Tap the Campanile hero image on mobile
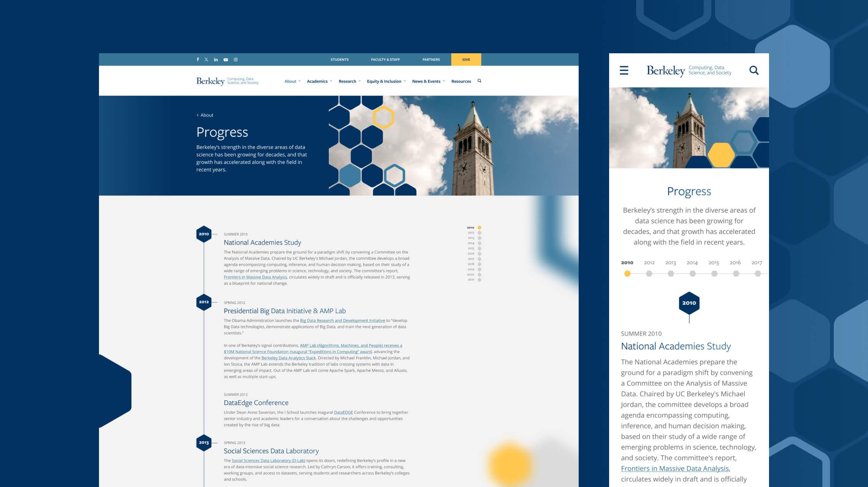Image resolution: width=868 pixels, height=487 pixels. (x=689, y=128)
